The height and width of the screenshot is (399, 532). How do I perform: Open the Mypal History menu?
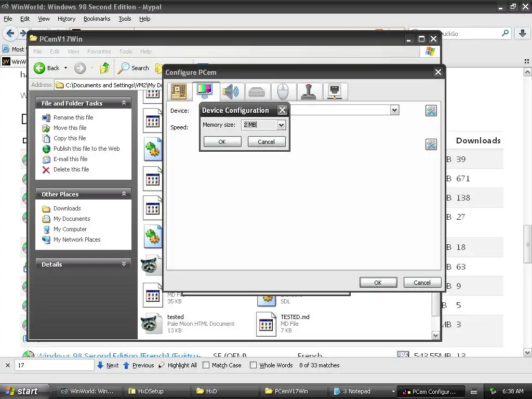coord(66,19)
